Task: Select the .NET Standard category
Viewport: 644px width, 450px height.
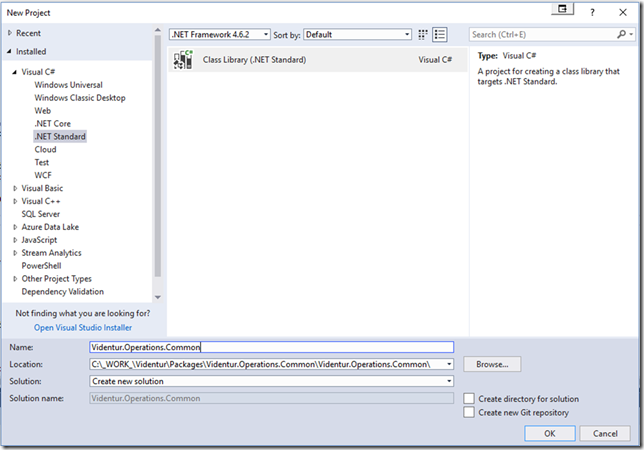Action: point(60,136)
